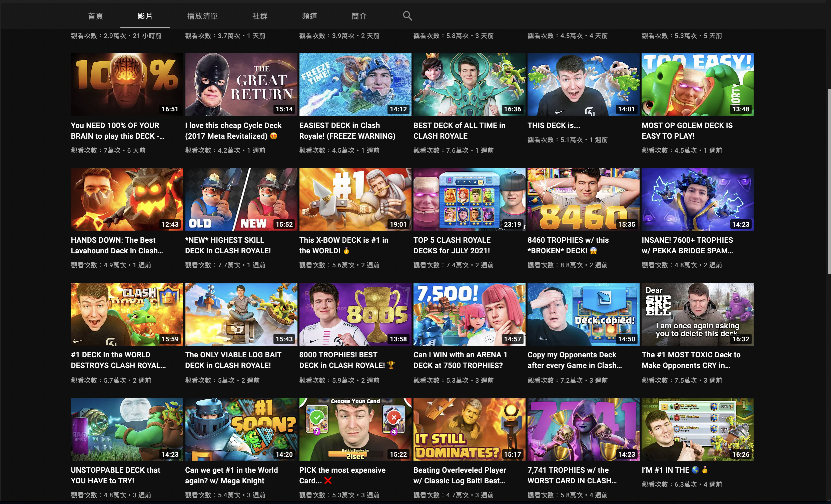831x504 pixels.
Task: Open 'Can we get #1 in the World' title
Action: pos(231,475)
